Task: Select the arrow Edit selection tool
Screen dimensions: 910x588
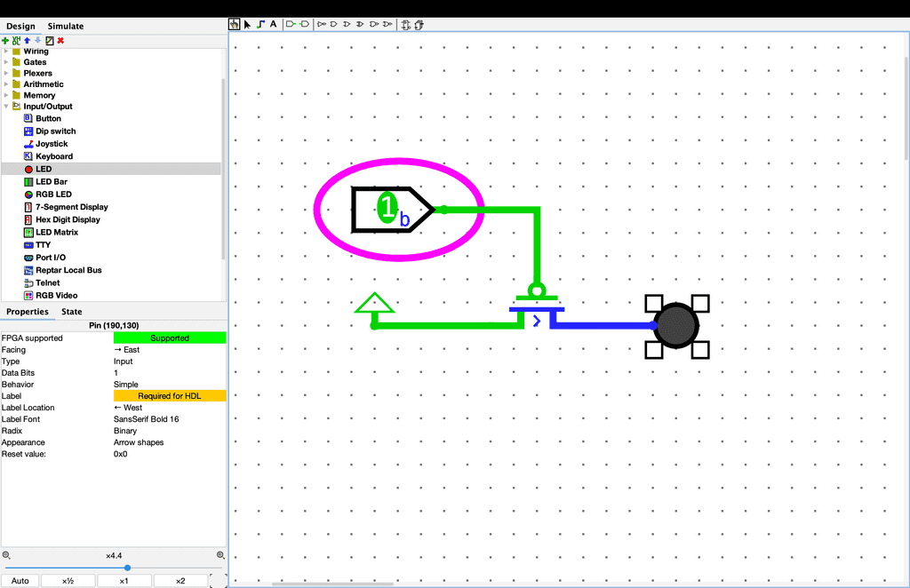Action: [x=247, y=24]
